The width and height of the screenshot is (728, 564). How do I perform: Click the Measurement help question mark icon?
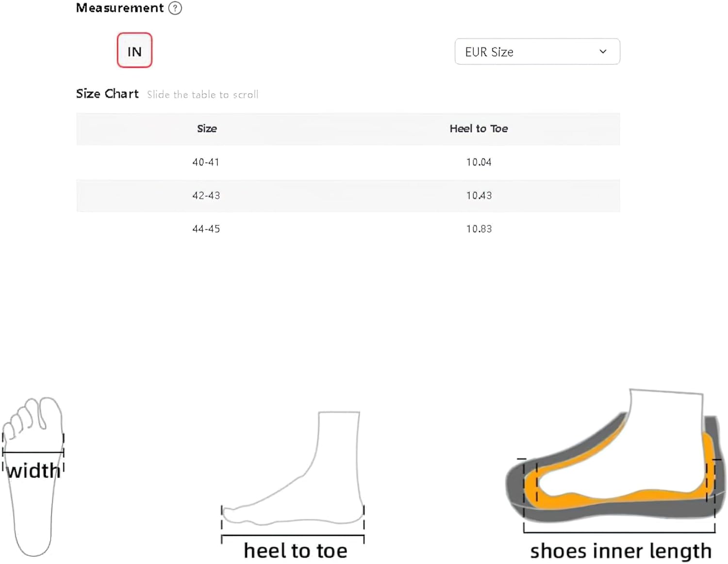pyautogui.click(x=175, y=8)
